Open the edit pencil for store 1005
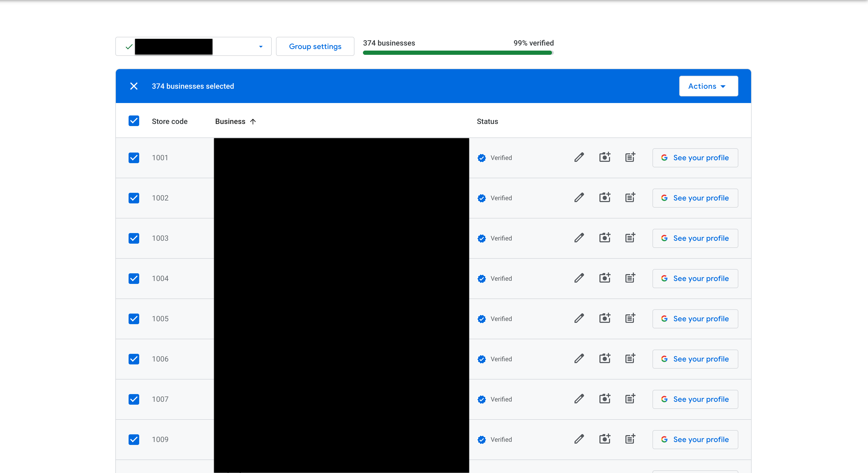Viewport: 868px width, 473px height. pos(579,318)
